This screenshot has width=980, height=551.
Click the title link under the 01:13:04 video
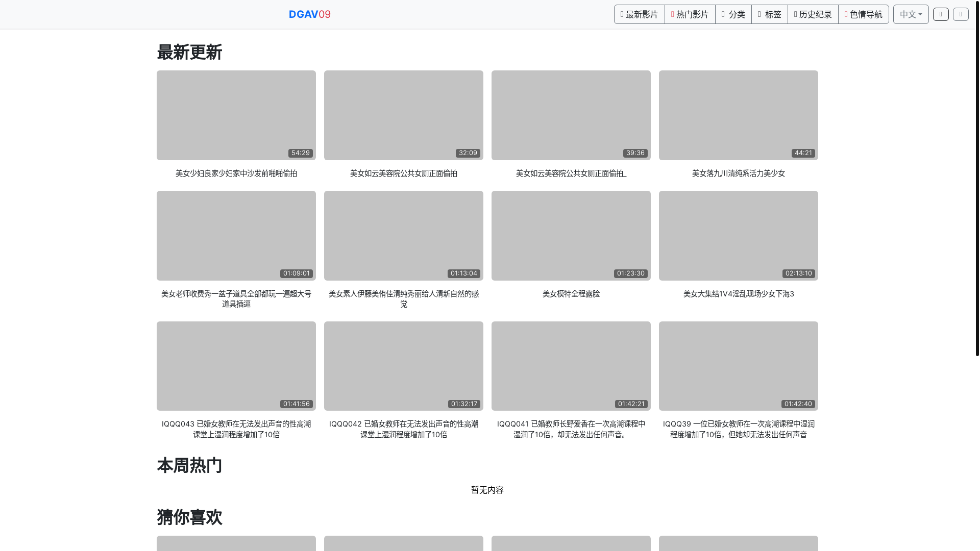coord(404,299)
